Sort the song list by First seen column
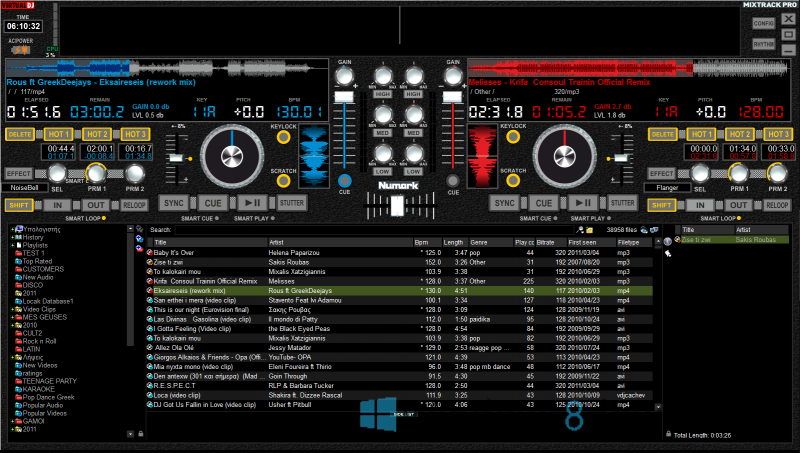 click(591, 242)
